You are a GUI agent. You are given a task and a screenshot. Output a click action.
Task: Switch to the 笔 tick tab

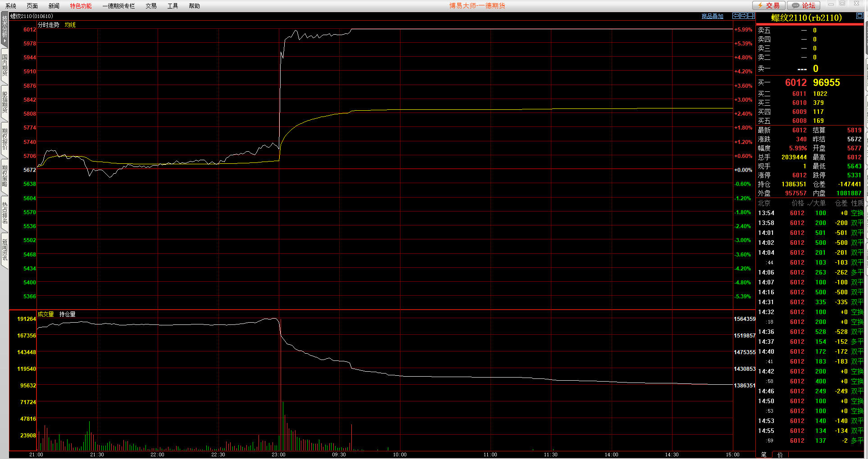tap(764, 454)
